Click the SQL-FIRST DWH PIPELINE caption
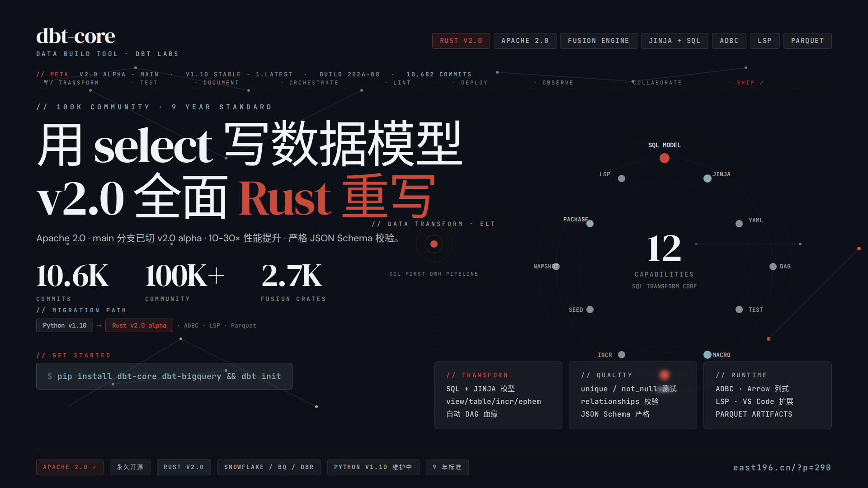 [x=434, y=274]
